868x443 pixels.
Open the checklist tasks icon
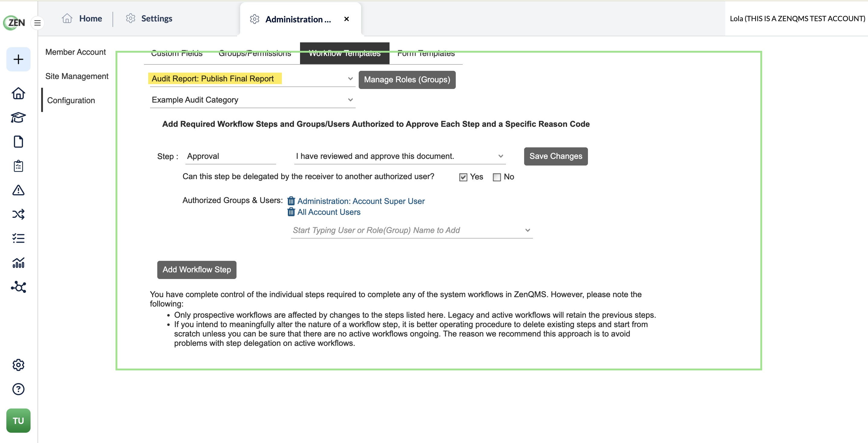coord(18,239)
